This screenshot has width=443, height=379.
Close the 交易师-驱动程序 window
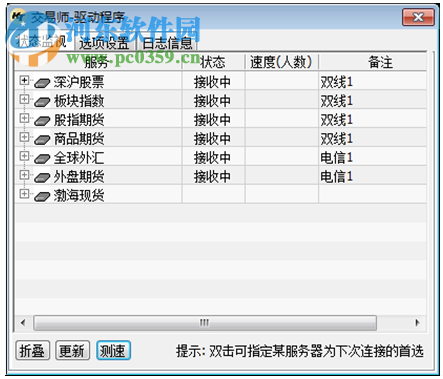point(418,17)
